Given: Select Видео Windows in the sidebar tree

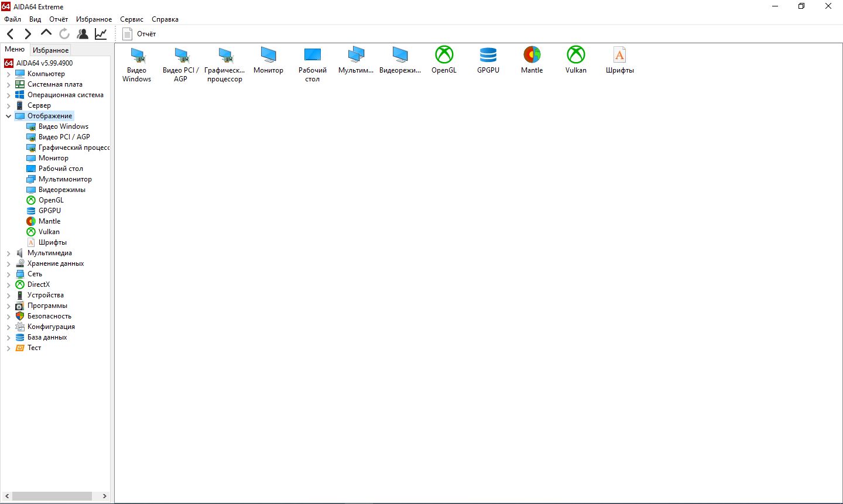Looking at the screenshot, I should (x=63, y=126).
